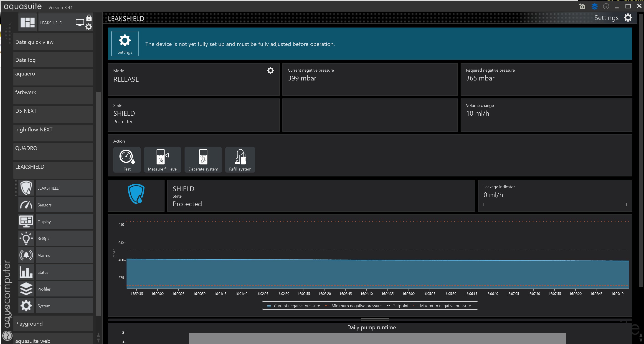Click Maximum negative pressure legend entry
This screenshot has width=644, height=344.
coord(442,306)
